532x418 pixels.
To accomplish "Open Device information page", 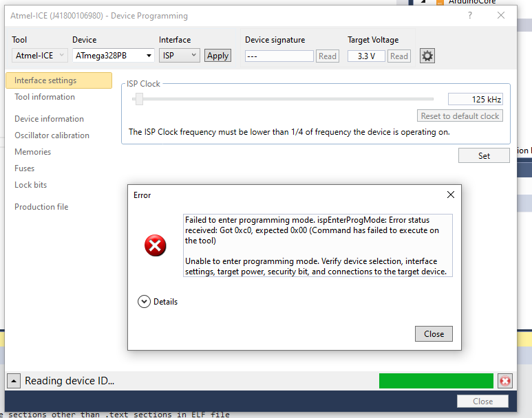I will pyautogui.click(x=49, y=119).
